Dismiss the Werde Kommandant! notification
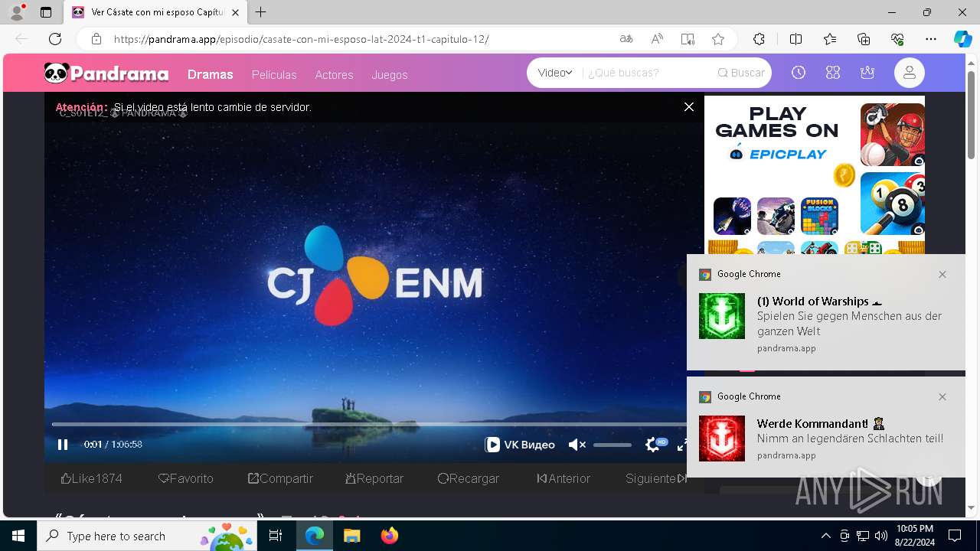This screenshot has width=980, height=551. click(x=942, y=396)
